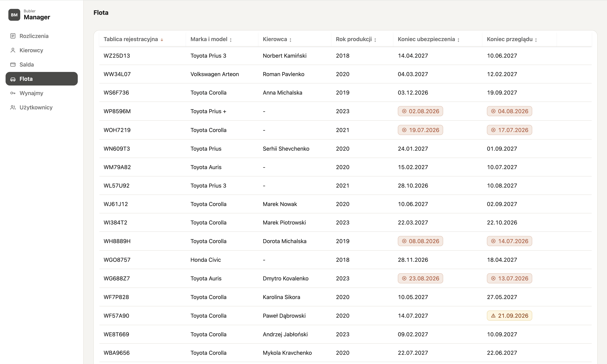Viewport: 607px width, 364px height.
Task: Click the Salda card icon
Action: coord(13,64)
